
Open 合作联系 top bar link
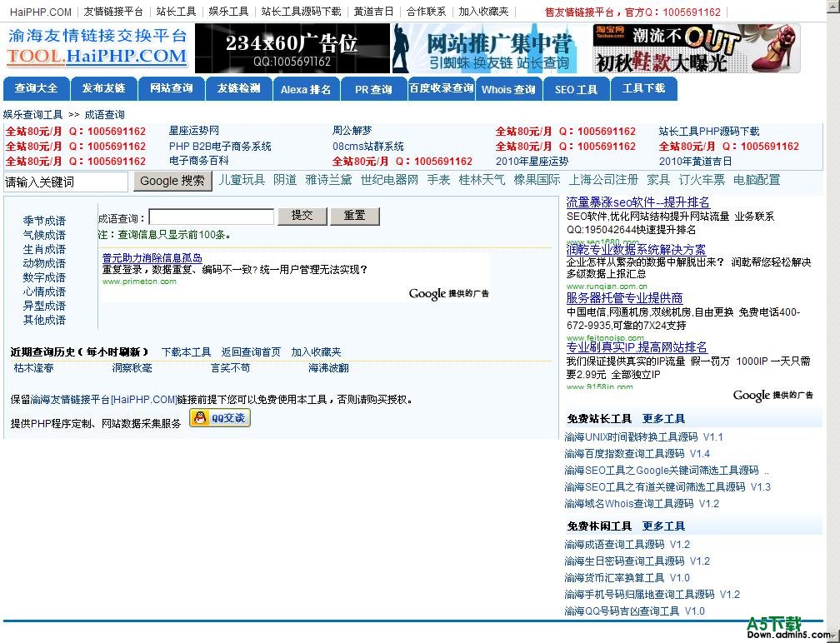click(x=426, y=11)
